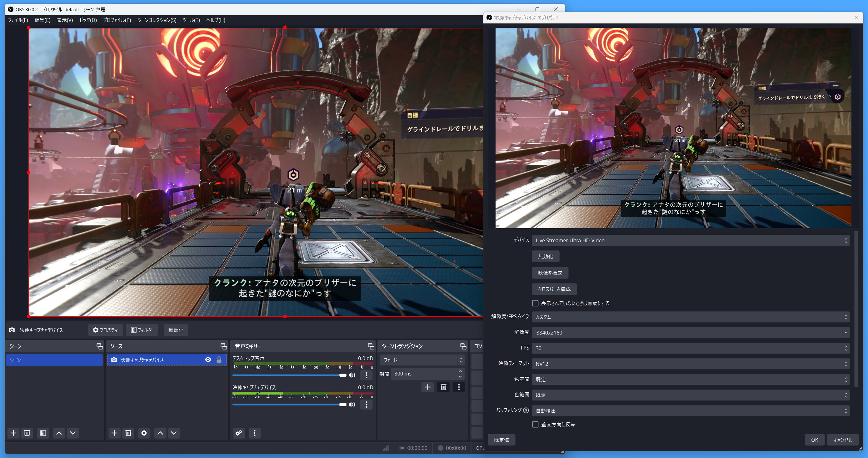The width and height of the screenshot is (868, 458).
Task: Enable 表示されていないときは無効にする checkbox
Action: [535, 303]
